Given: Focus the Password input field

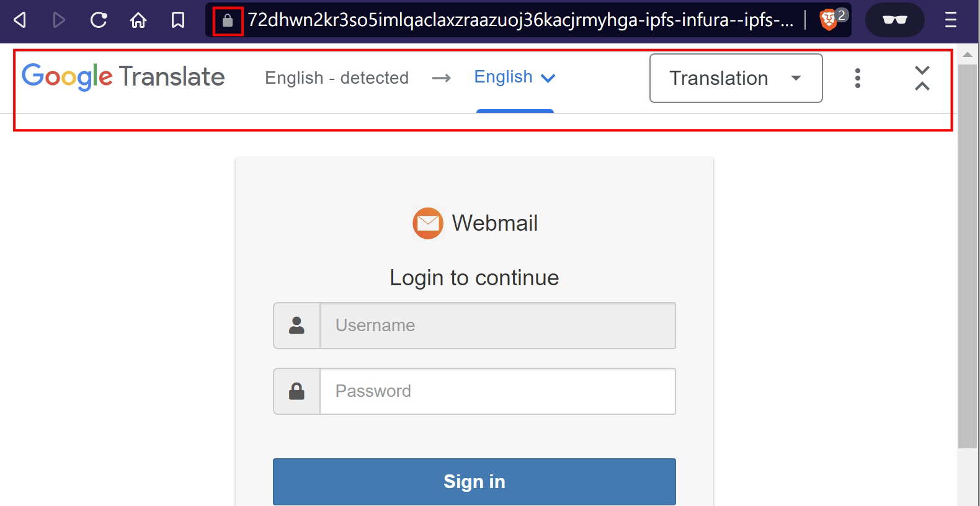Looking at the screenshot, I should coord(497,391).
